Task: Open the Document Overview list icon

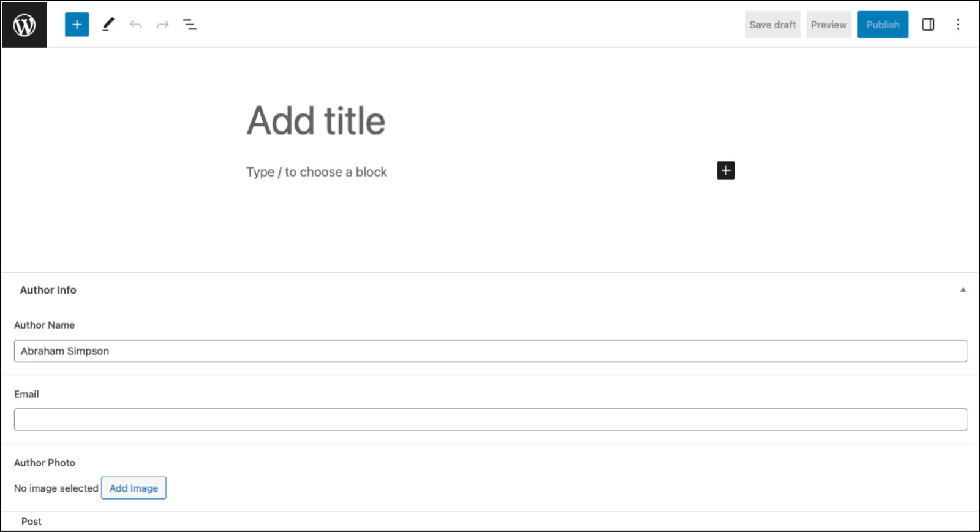Action: coord(190,25)
